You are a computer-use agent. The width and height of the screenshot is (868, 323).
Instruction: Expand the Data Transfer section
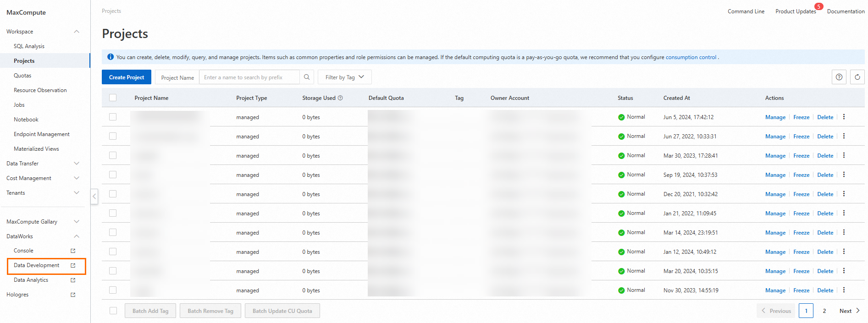click(77, 164)
